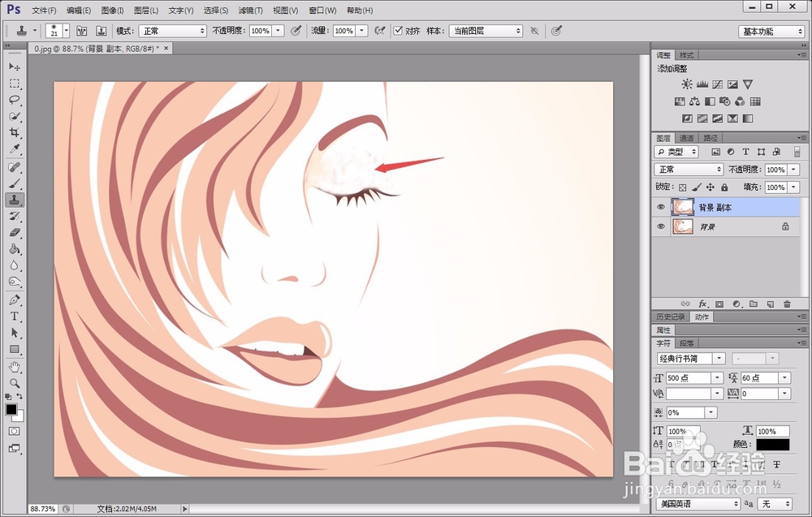Delete layer with trash icon
812x517 pixels.
pos(787,304)
